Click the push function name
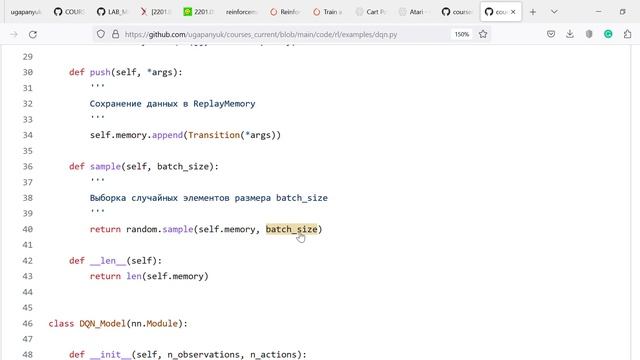This screenshot has height=360, width=640. click(100, 72)
